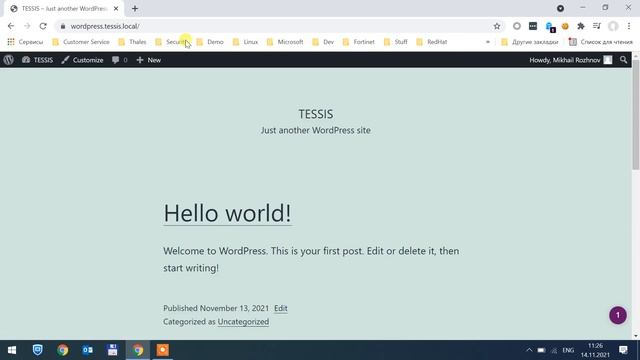Click the purple notification badge

pos(618,315)
